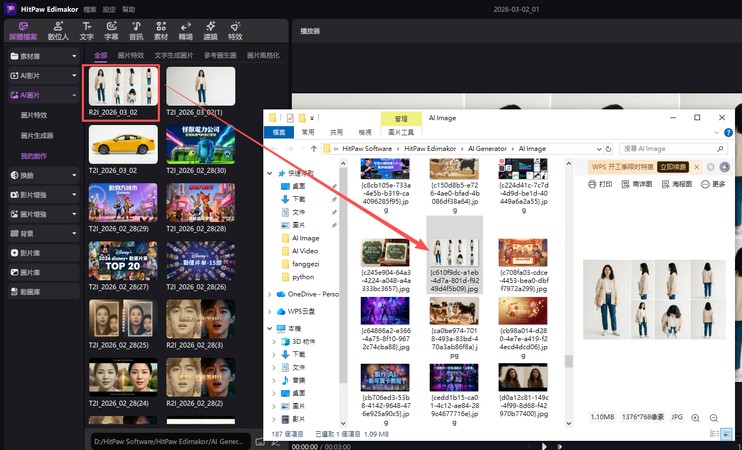
Task: Open the 數位人 digital human tool
Action: [x=58, y=31]
